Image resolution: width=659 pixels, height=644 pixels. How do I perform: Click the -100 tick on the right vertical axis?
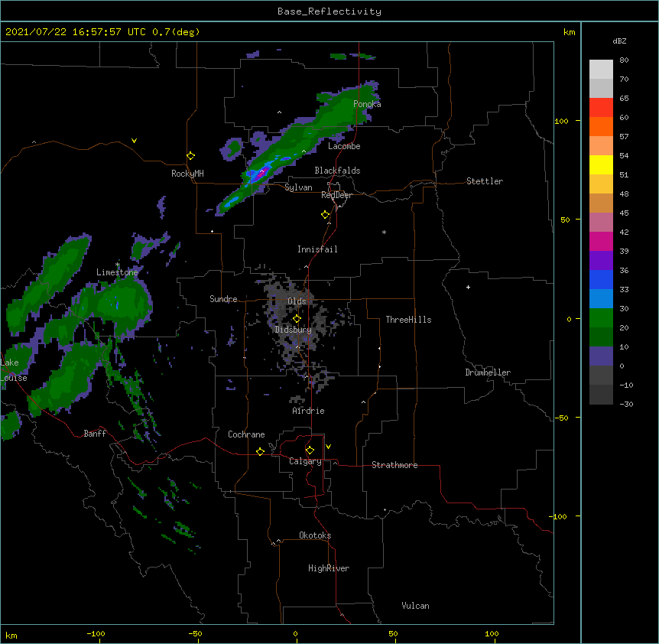point(559,516)
